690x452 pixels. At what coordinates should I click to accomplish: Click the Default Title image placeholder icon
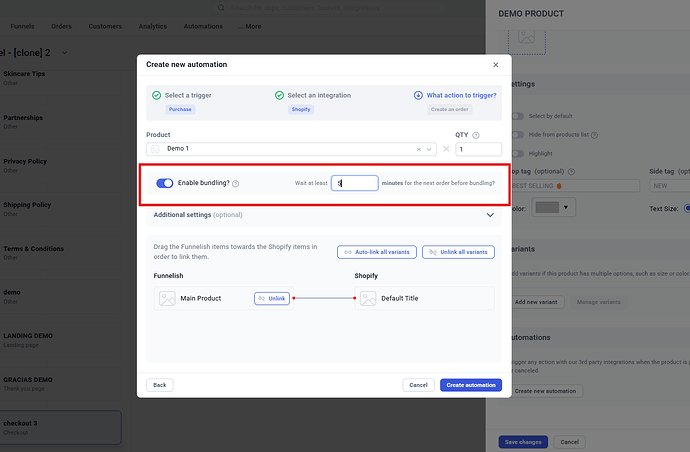pyautogui.click(x=368, y=298)
